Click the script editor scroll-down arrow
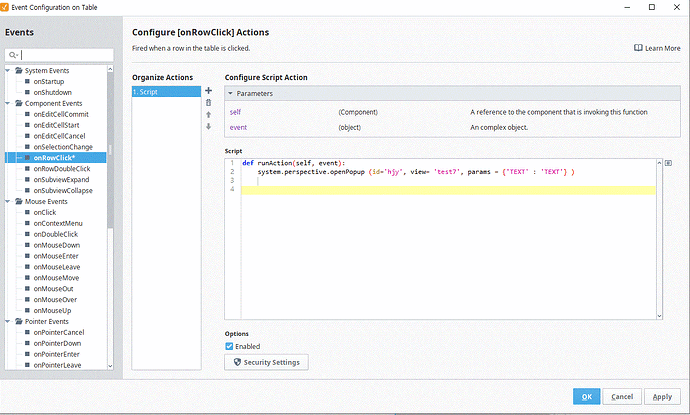690x415 pixels. point(659,316)
